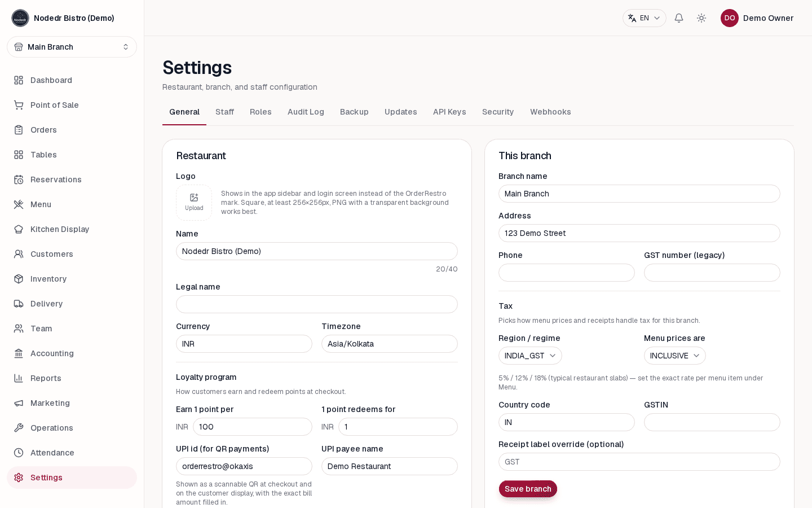Image resolution: width=812 pixels, height=508 pixels.
Task: Click the Attendance clock icon
Action: click(19, 453)
